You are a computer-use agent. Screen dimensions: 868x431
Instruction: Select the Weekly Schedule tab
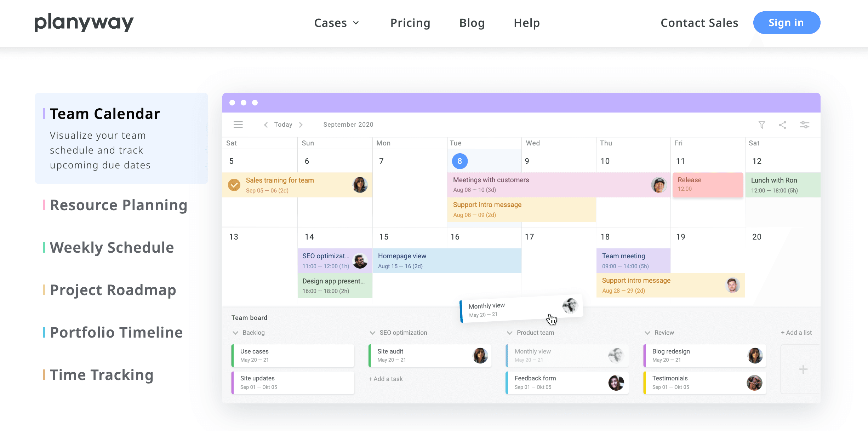(112, 248)
